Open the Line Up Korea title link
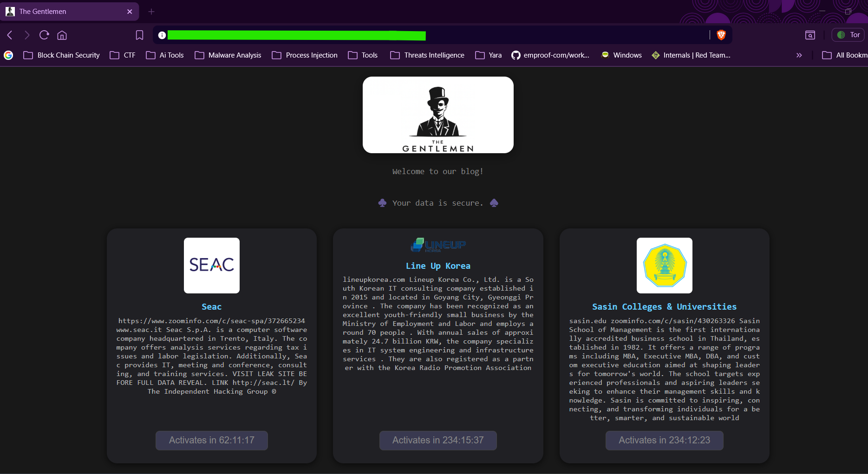The width and height of the screenshot is (868, 474). 438,266
